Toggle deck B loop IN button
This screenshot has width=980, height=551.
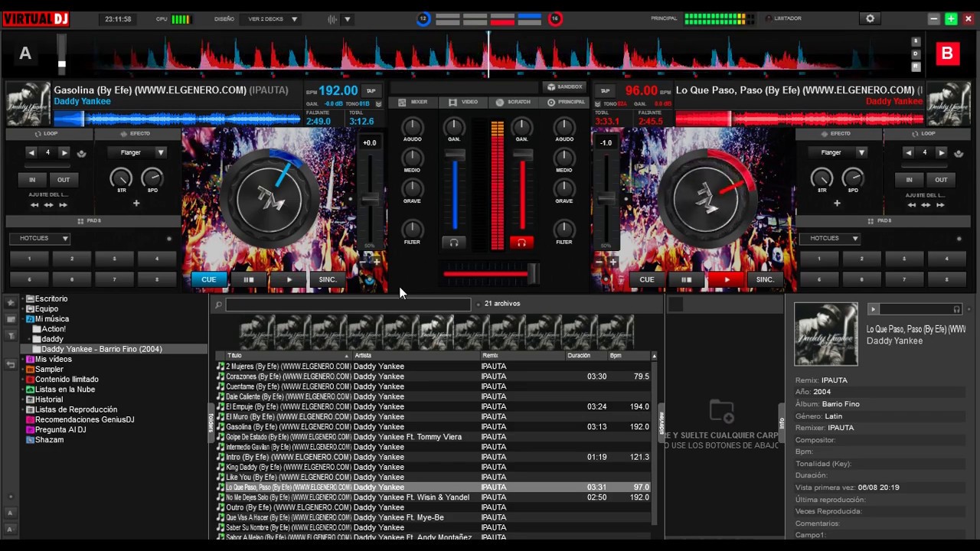click(909, 180)
